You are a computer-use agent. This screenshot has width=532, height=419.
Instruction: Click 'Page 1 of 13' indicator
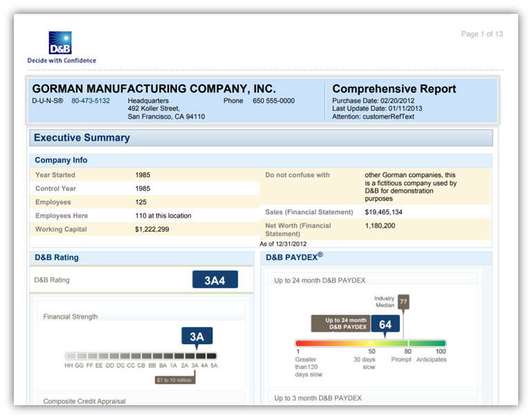[x=481, y=34]
